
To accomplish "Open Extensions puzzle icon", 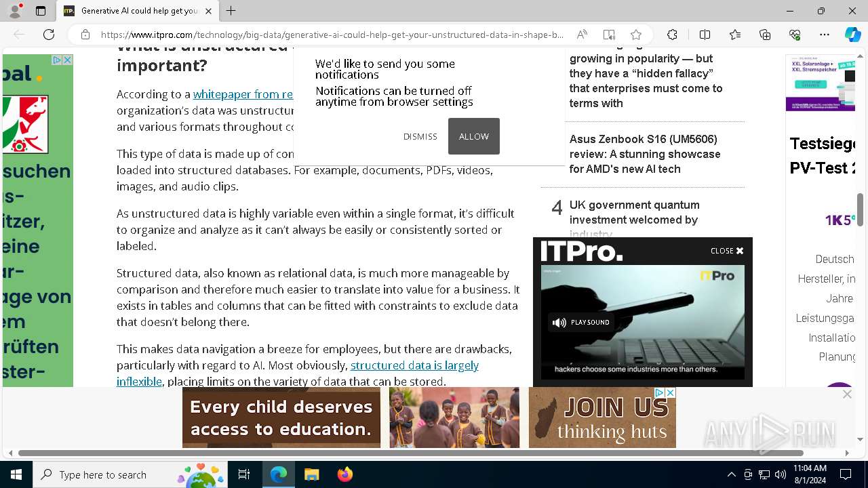I will [672, 35].
